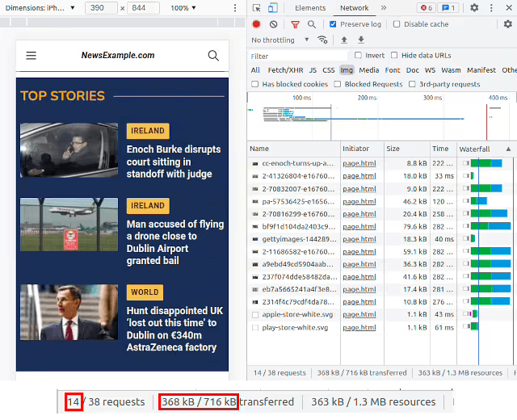Viewport: 517px width, 420px height.
Task: Open the No throttling dropdown
Action: (279, 40)
